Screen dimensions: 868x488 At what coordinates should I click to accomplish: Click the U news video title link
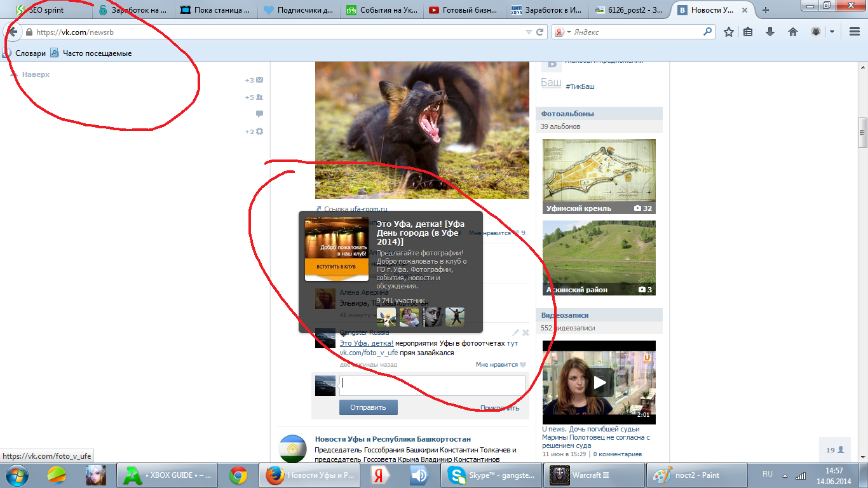tap(596, 437)
